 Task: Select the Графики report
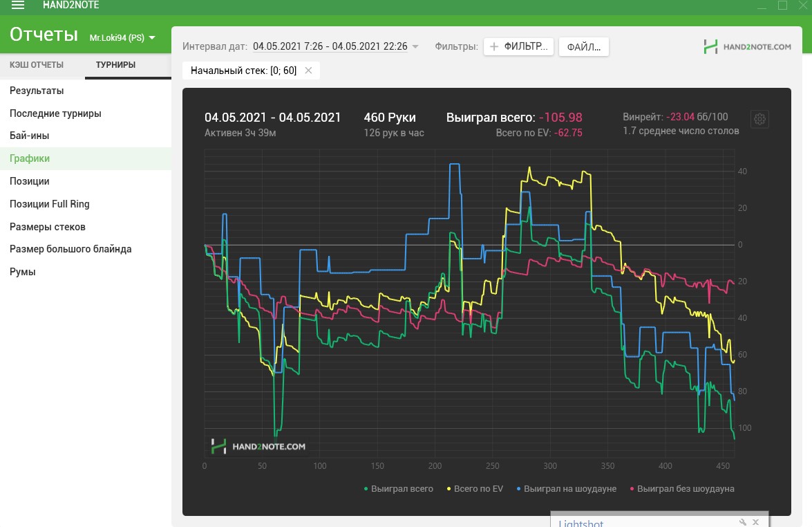pos(86,158)
